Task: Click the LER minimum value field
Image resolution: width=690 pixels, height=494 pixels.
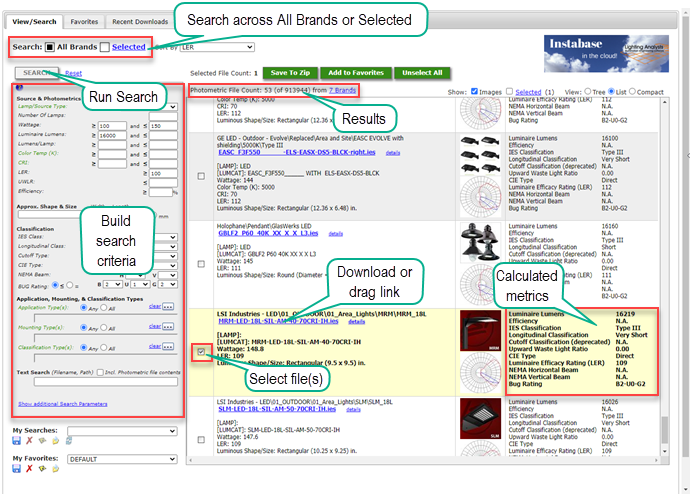Action: [x=163, y=173]
